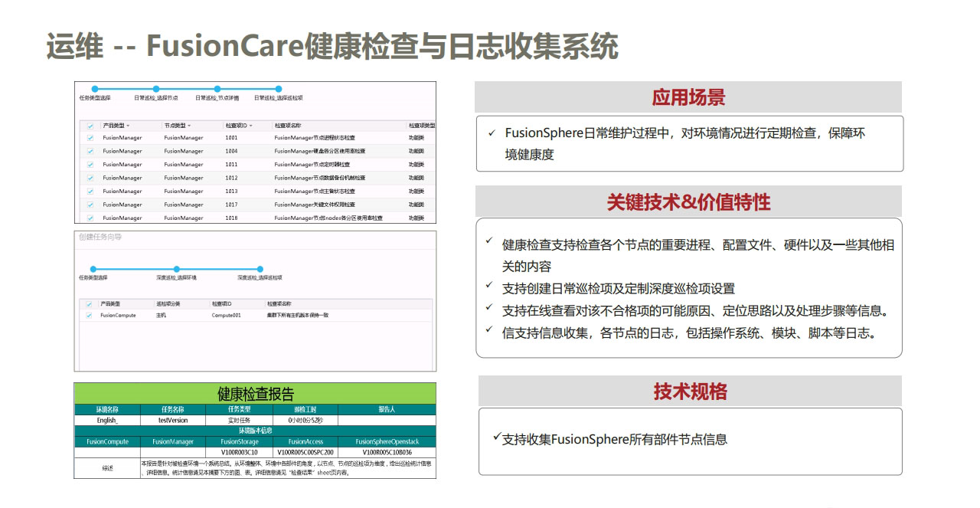Uncheck the row with check ID 1001

pyautogui.click(x=90, y=138)
